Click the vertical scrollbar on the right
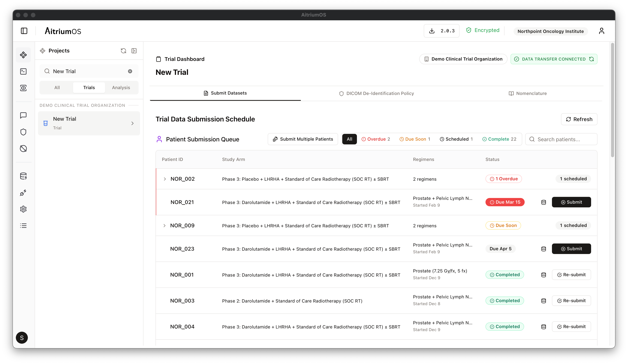Screen dimensions: 628x364 pos(612,100)
